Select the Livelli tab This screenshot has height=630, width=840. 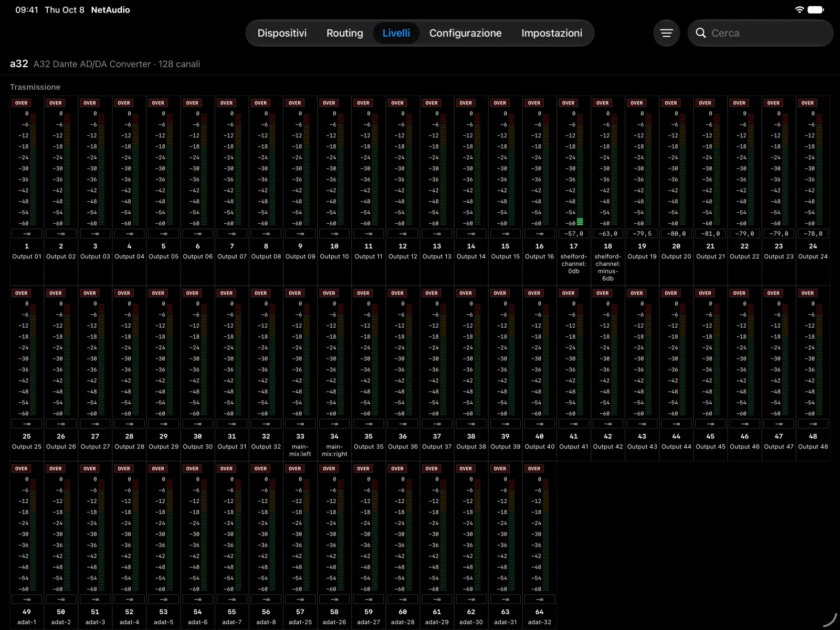pos(396,33)
